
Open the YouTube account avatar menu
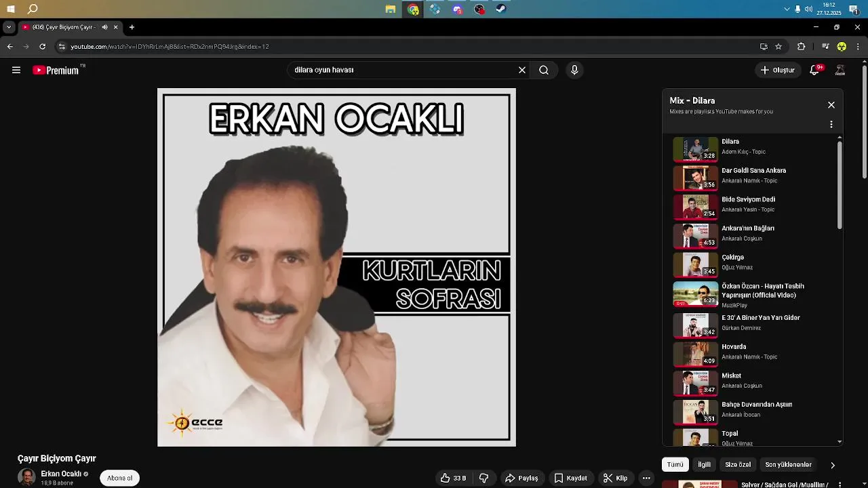click(x=840, y=70)
